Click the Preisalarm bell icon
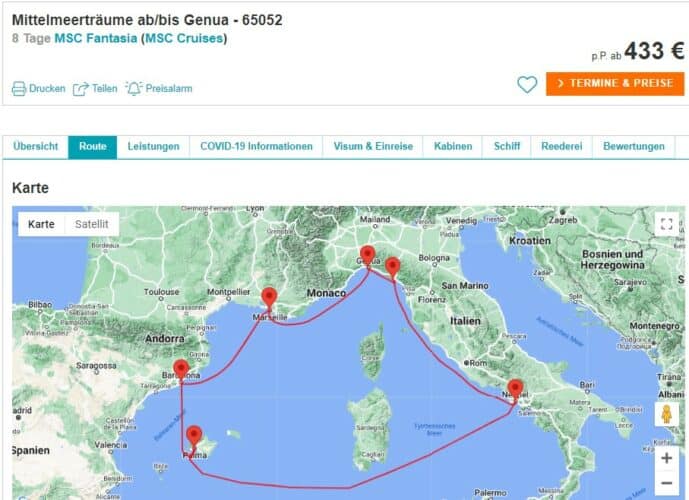 [x=134, y=88]
